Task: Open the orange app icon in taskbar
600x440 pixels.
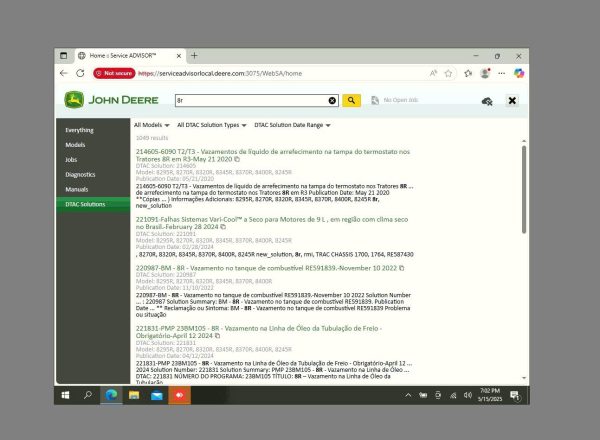Action: 179,395
